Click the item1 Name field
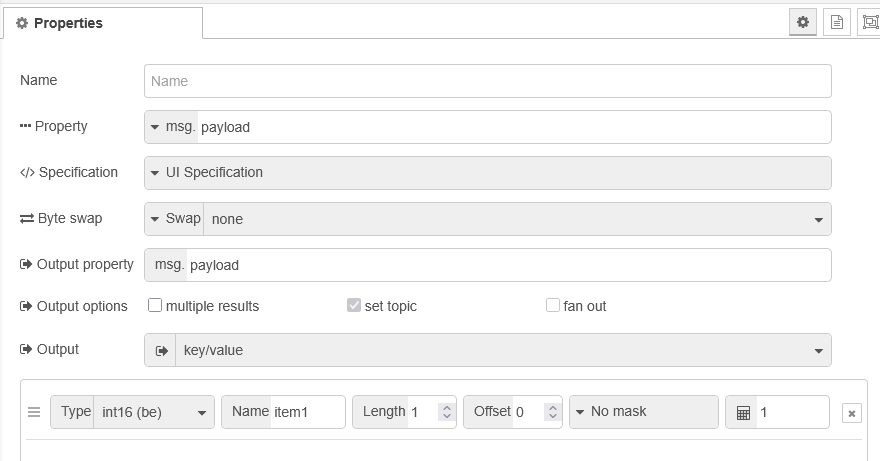 tap(306, 412)
